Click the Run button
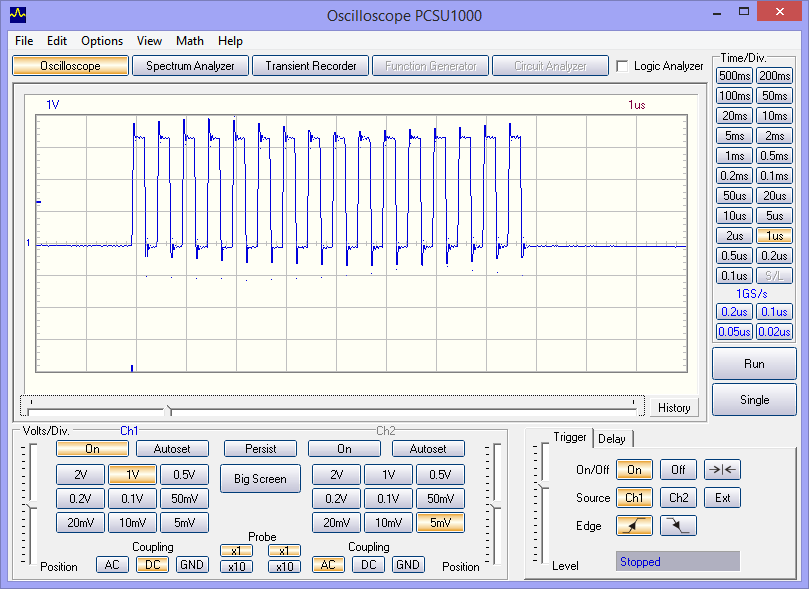809x589 pixels. [x=754, y=364]
